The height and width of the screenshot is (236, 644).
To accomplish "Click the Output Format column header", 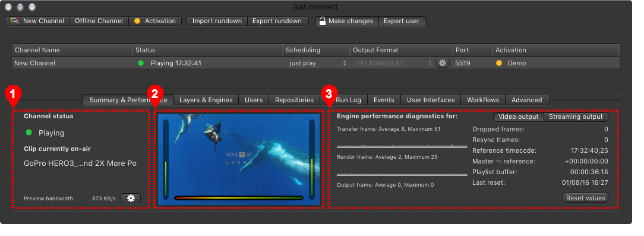I will (x=401, y=50).
